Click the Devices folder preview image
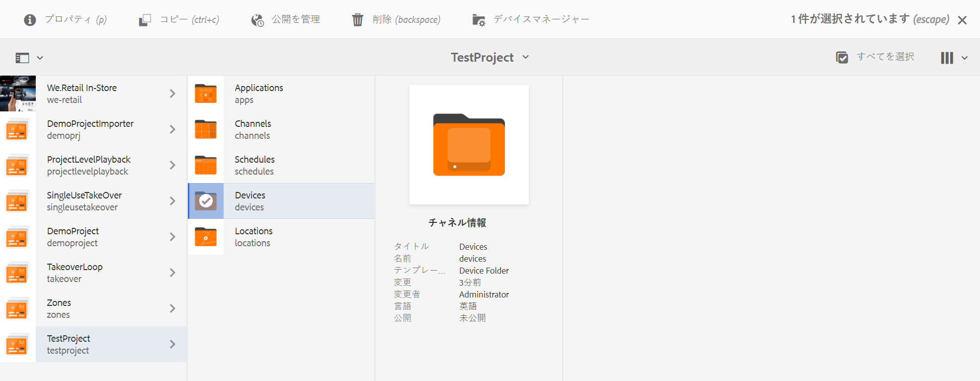Viewport: 980px width, 381px height. tap(469, 145)
